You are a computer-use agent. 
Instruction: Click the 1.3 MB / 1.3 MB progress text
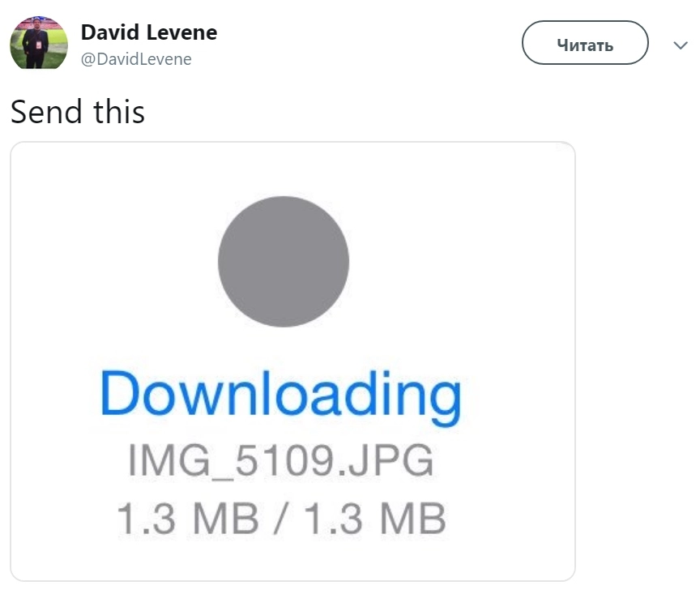point(281,519)
